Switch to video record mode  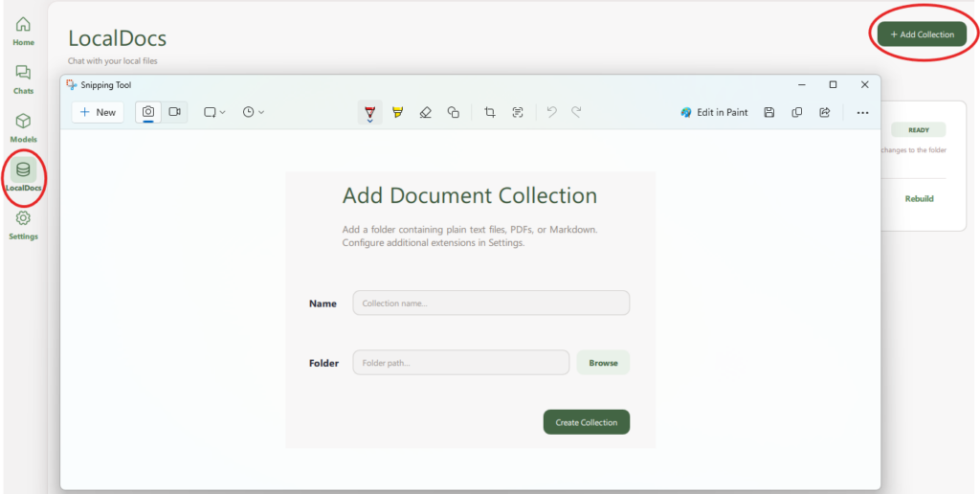pyautogui.click(x=175, y=112)
